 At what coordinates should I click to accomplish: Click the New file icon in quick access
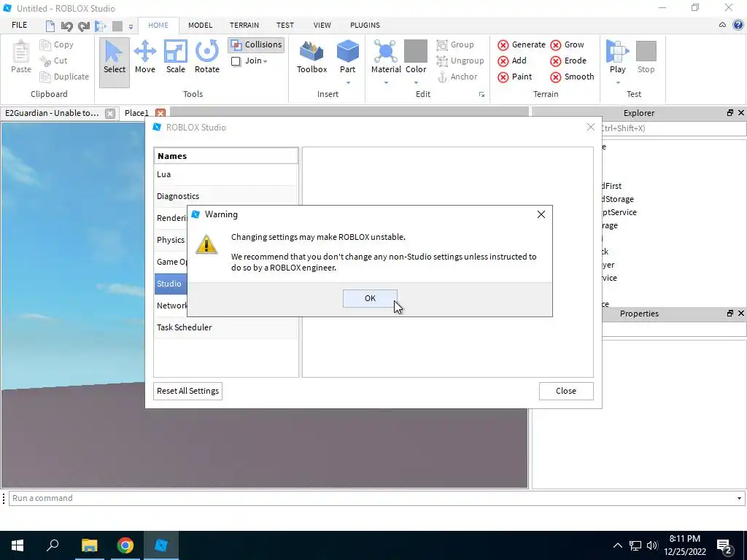[x=50, y=26]
